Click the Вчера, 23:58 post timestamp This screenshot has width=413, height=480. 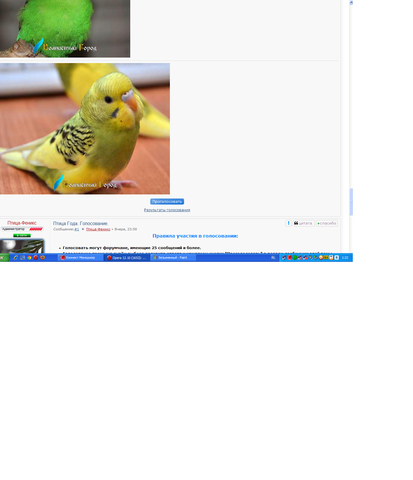(x=126, y=229)
